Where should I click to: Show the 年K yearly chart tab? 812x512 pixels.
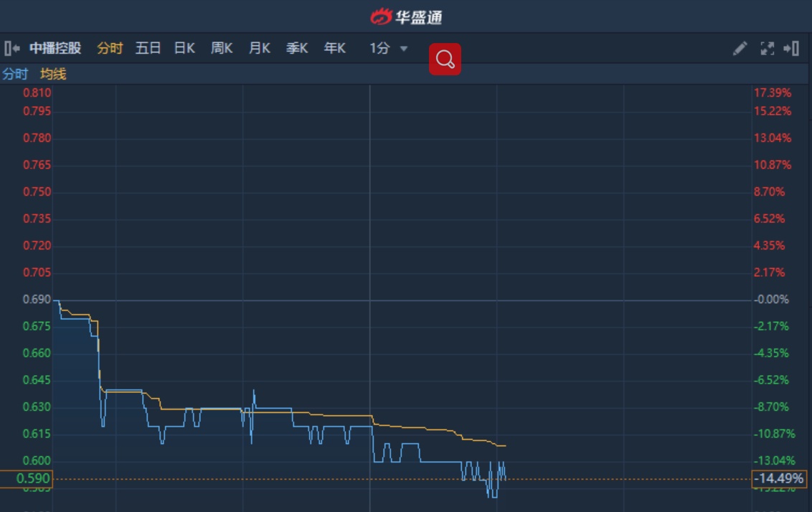[x=334, y=49]
